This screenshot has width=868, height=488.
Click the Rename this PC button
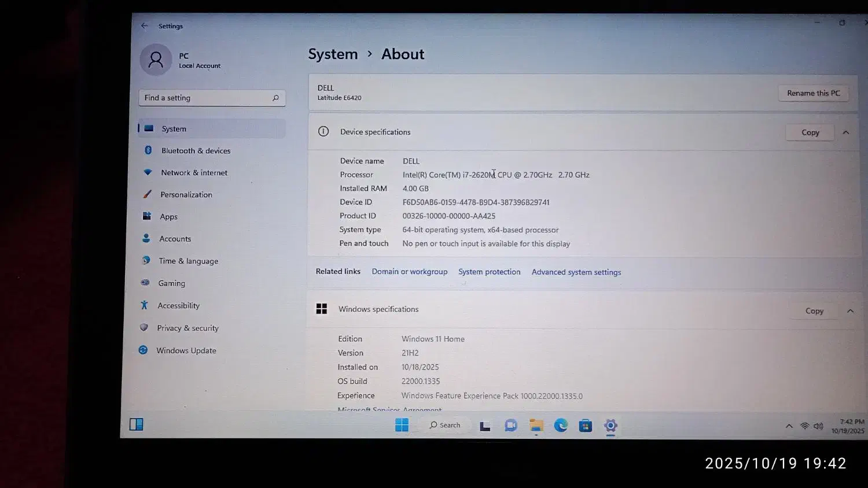click(813, 93)
